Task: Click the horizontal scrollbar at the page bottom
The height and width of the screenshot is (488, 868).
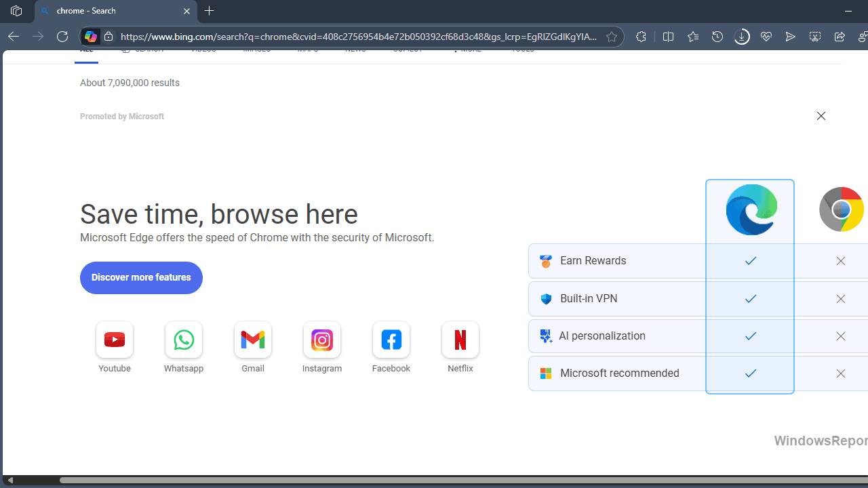Action: click(x=434, y=480)
